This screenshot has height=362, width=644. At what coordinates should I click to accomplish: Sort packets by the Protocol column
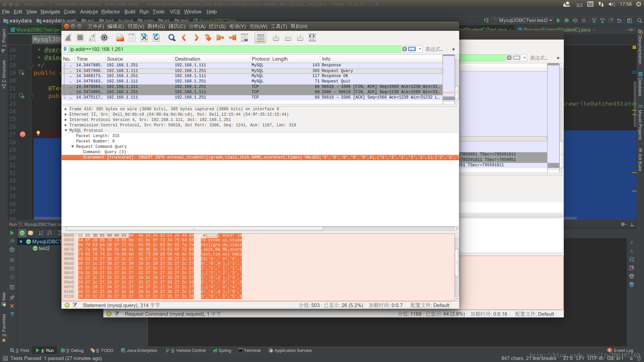(x=260, y=59)
